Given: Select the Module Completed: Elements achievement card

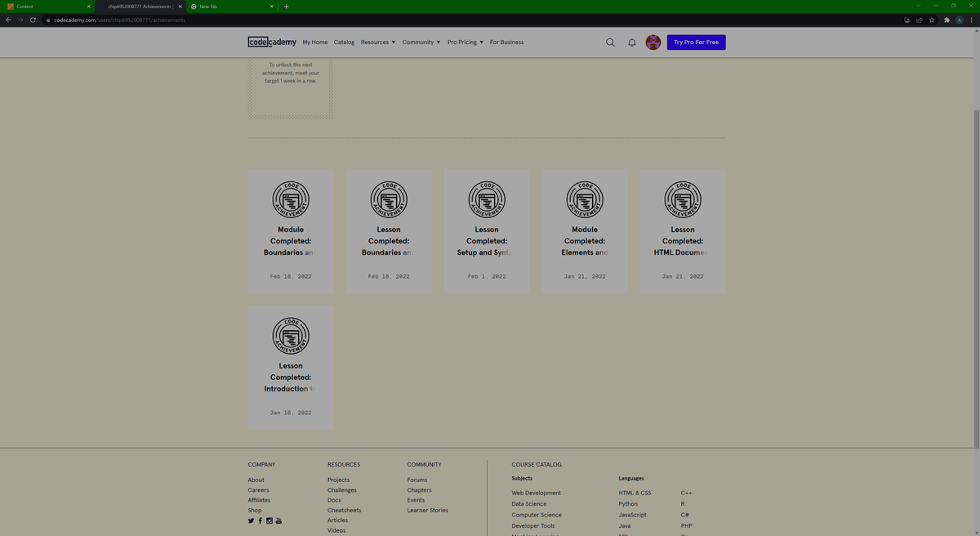Looking at the screenshot, I should tap(585, 231).
